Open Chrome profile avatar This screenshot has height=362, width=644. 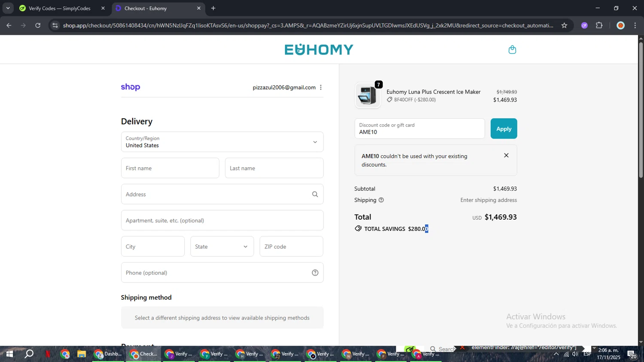[620, 25]
